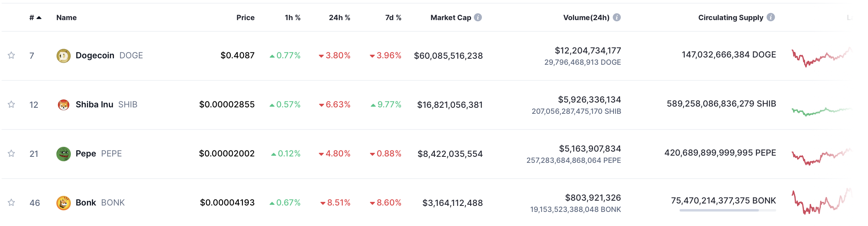
Task: Sort table by 24h % column
Action: click(x=339, y=18)
